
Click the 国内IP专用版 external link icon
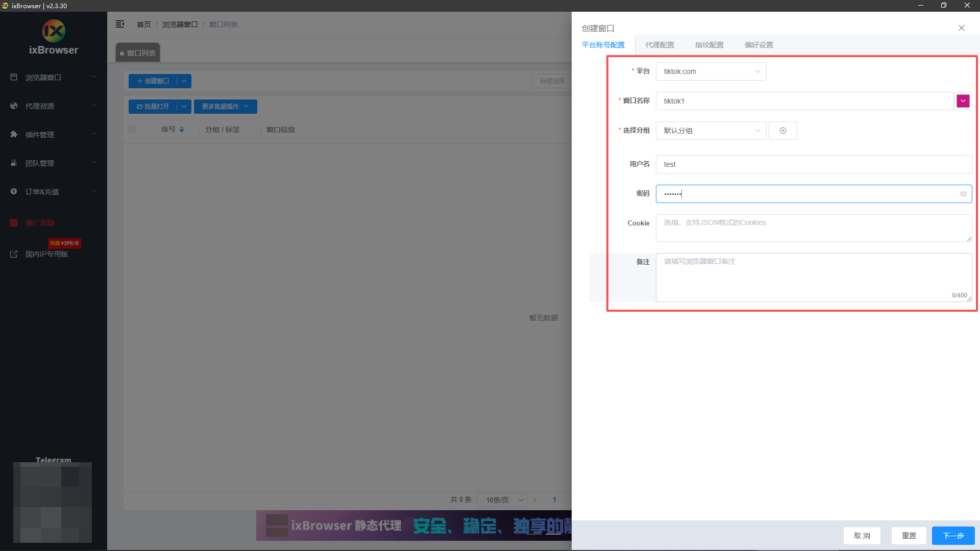(14, 254)
